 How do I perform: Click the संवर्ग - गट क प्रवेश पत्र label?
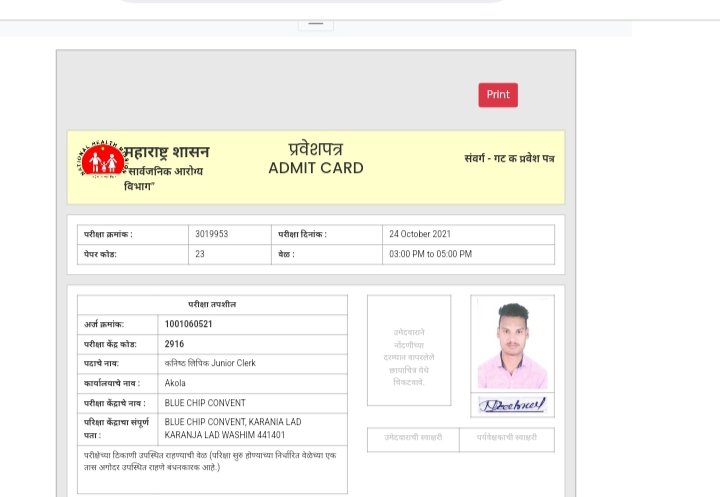[509, 158]
